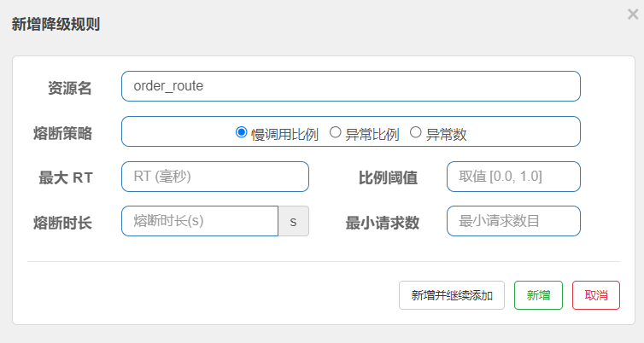Cancel with the red 取消 button
This screenshot has height=343, width=644.
click(595, 295)
